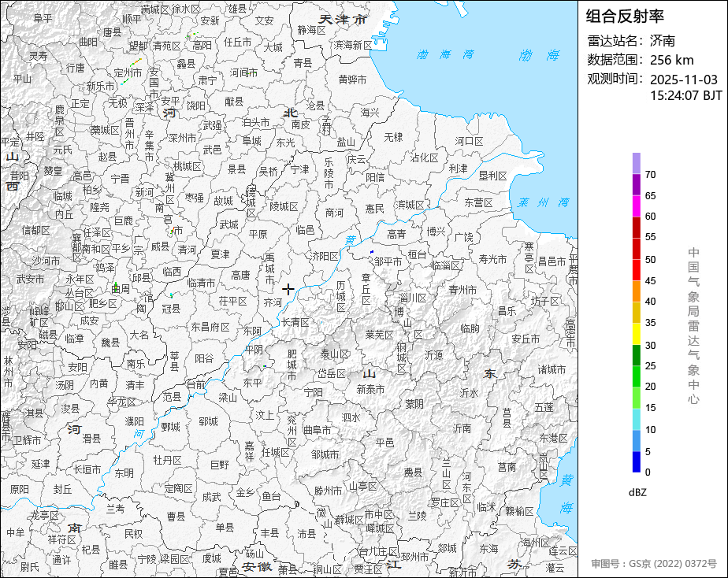The height and width of the screenshot is (578, 728).
Task: Click the 滕州市 map label
Action: point(328,491)
